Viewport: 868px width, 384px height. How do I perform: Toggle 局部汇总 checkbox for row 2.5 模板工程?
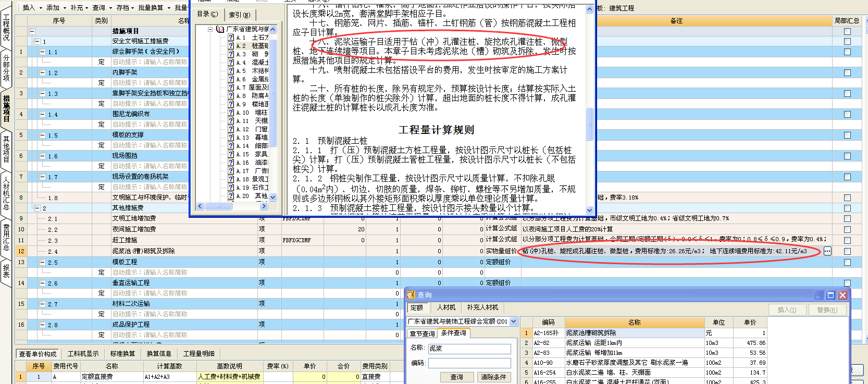tap(847, 262)
